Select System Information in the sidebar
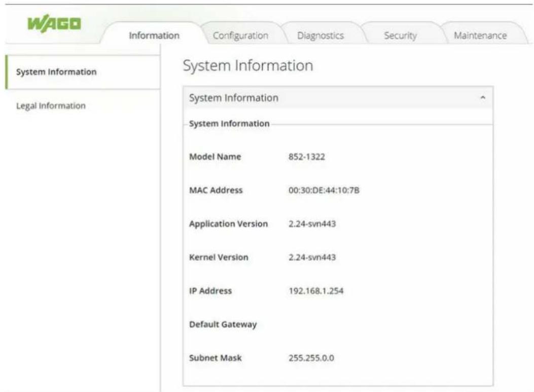Screen dimensions: 534x392 (83, 72)
